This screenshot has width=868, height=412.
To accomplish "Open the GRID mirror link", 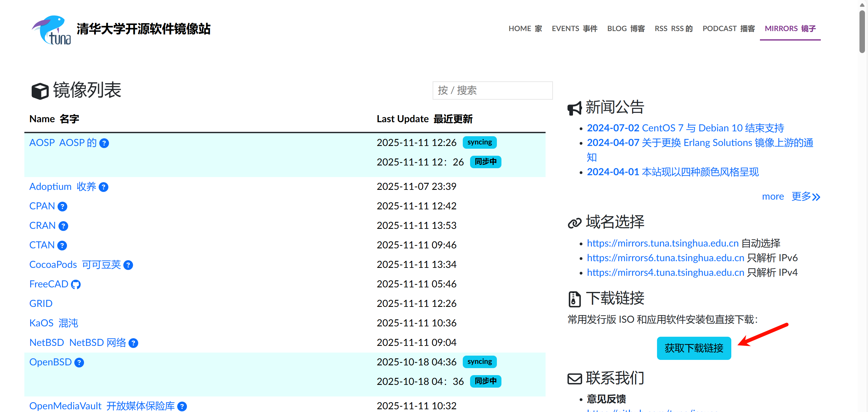I will click(x=41, y=304).
